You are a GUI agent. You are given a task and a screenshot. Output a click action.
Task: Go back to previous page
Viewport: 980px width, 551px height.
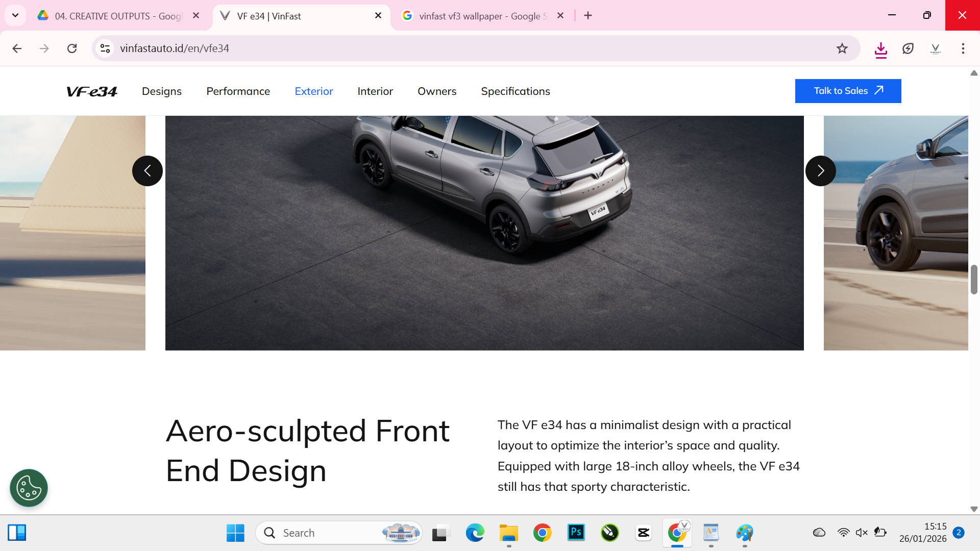click(17, 48)
